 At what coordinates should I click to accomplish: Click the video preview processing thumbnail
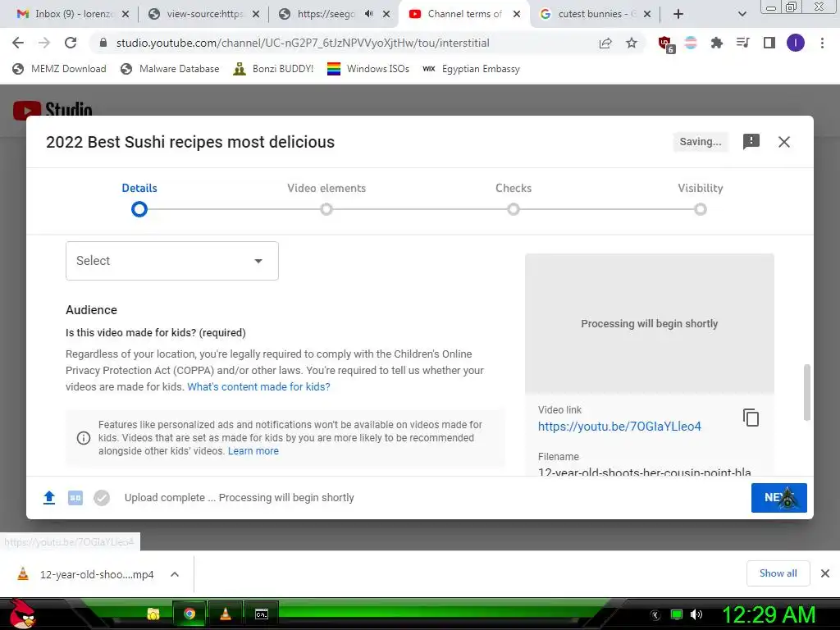[x=650, y=323]
